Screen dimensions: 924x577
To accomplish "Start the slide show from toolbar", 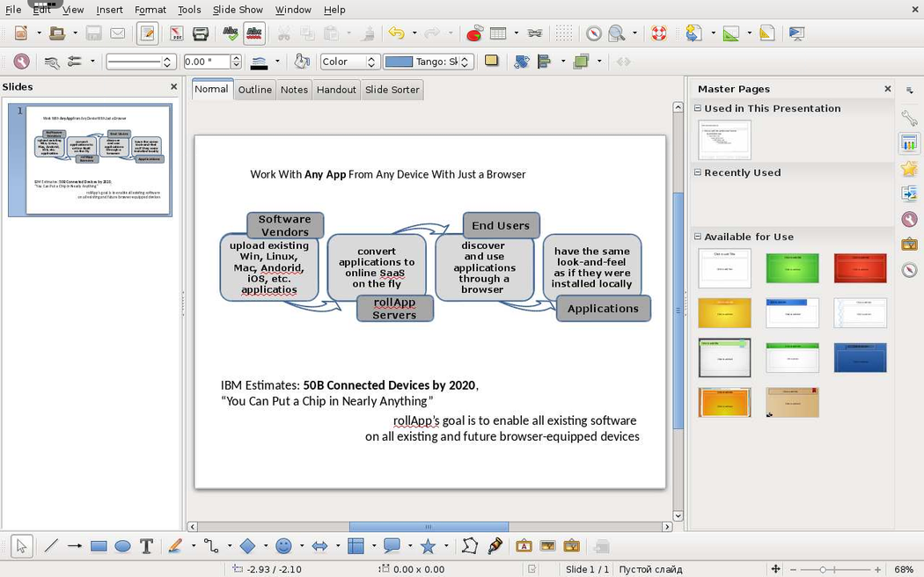I will tap(796, 33).
